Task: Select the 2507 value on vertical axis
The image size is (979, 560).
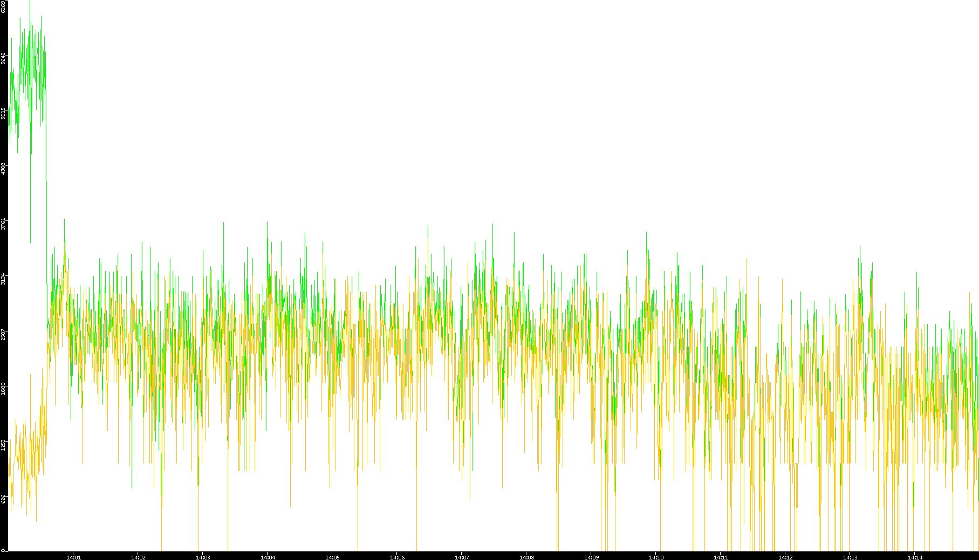Action: click(x=3, y=334)
